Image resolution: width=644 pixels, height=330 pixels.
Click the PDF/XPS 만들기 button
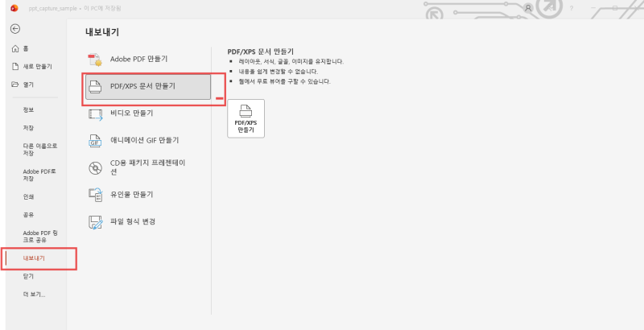click(246, 118)
